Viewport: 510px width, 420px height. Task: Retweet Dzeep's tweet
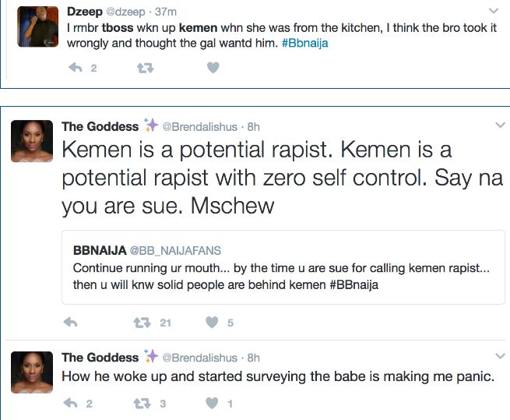145,69
